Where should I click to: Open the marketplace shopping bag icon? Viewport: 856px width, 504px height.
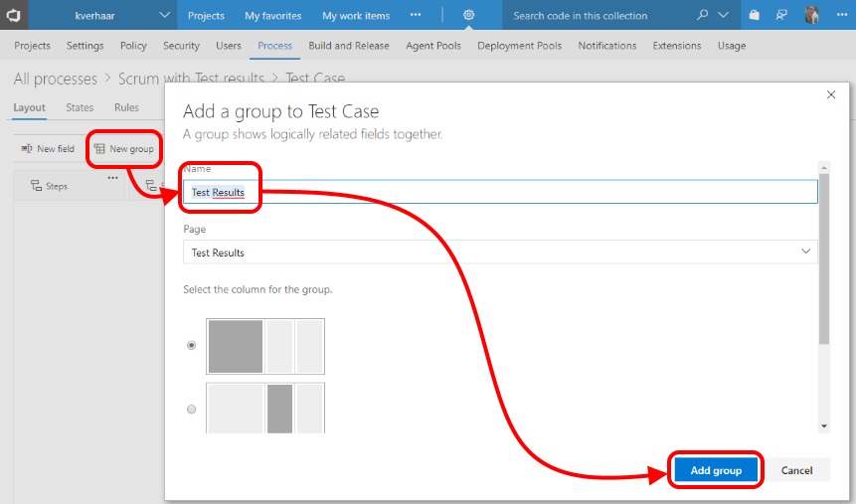tap(754, 15)
